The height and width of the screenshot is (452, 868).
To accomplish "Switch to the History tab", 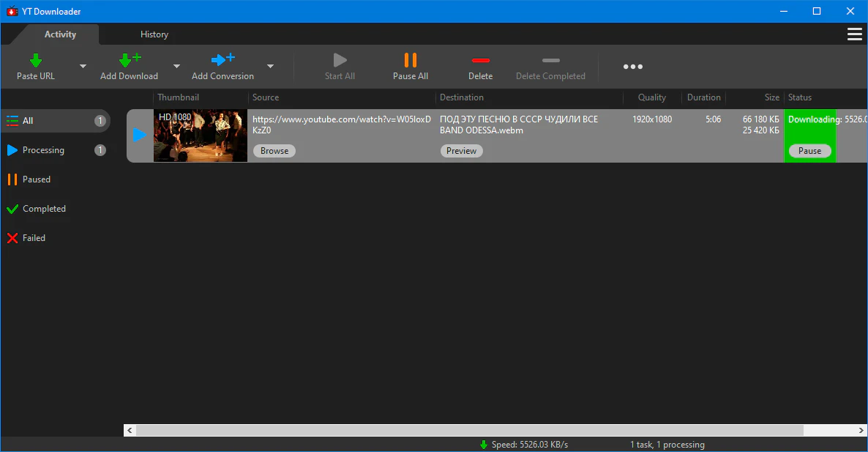I will point(154,34).
